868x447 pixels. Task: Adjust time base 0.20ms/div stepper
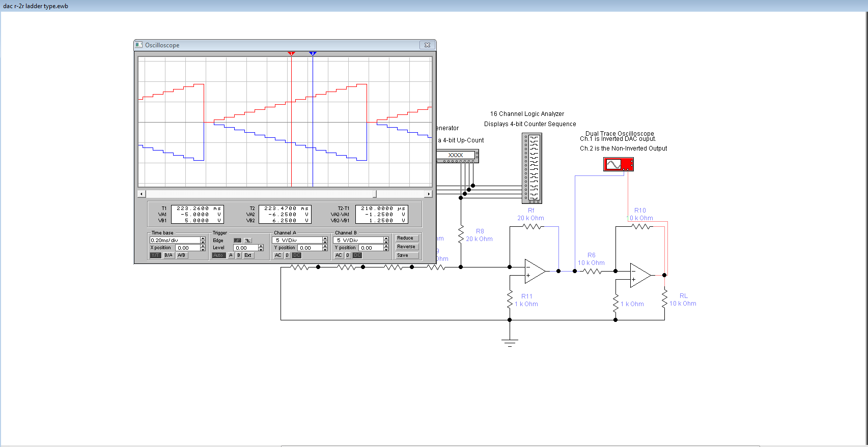point(203,240)
